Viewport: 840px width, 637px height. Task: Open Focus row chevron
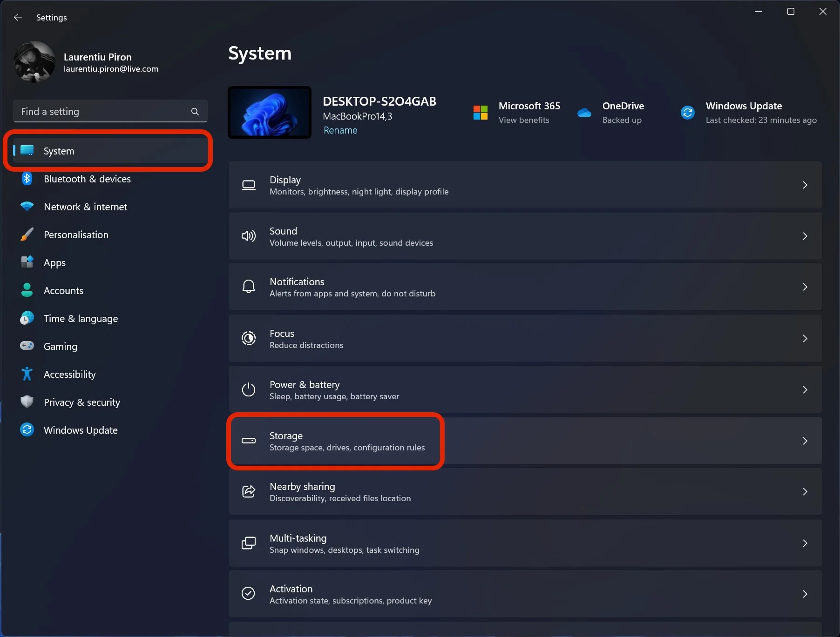tap(805, 338)
